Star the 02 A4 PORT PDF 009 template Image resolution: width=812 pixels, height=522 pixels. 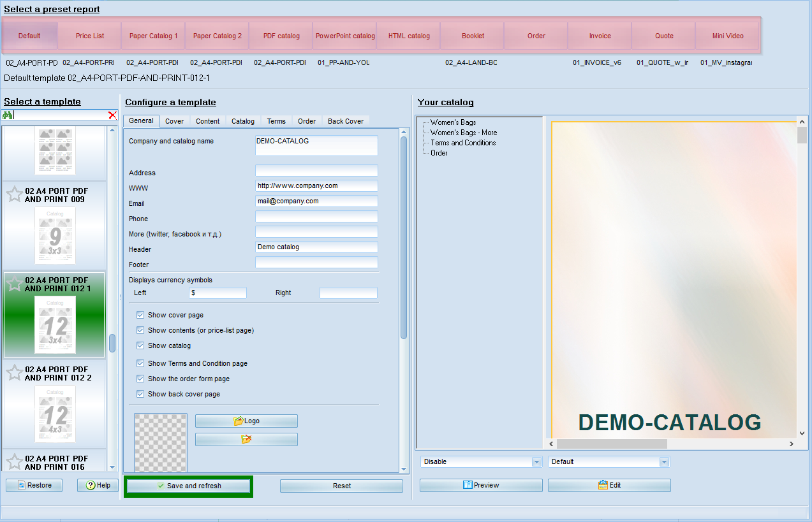coord(14,194)
